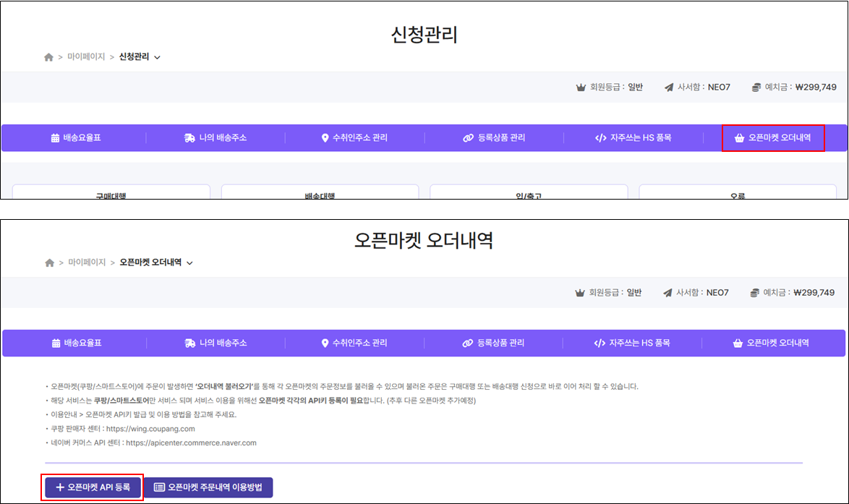The width and height of the screenshot is (849, 504).
Task: Click calendar icon of 배송요율표 on 신청관리 page
Action: tap(55, 138)
